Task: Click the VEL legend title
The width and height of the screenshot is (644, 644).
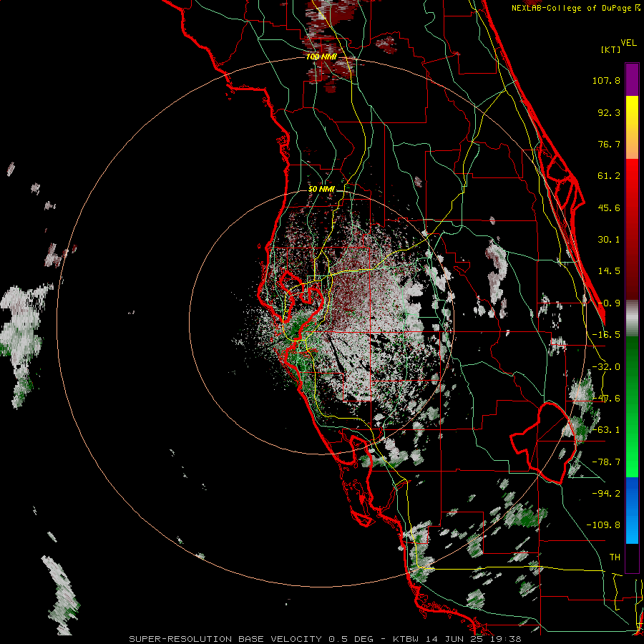Action: pyautogui.click(x=628, y=43)
